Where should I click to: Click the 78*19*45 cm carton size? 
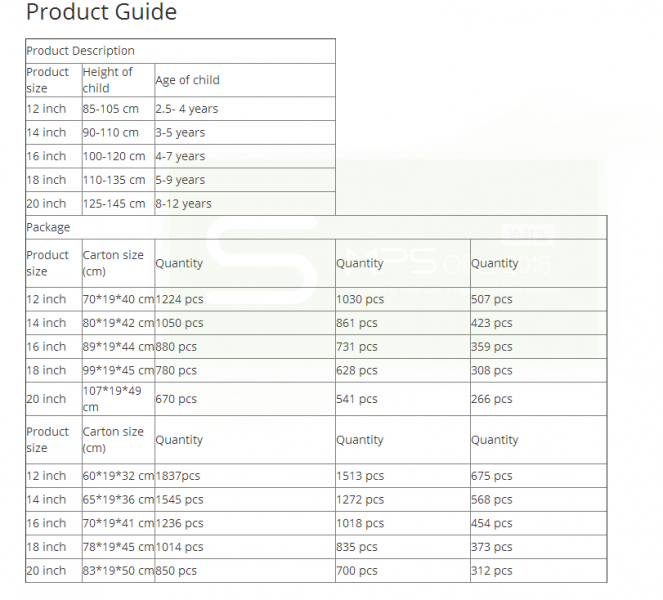pos(118,547)
